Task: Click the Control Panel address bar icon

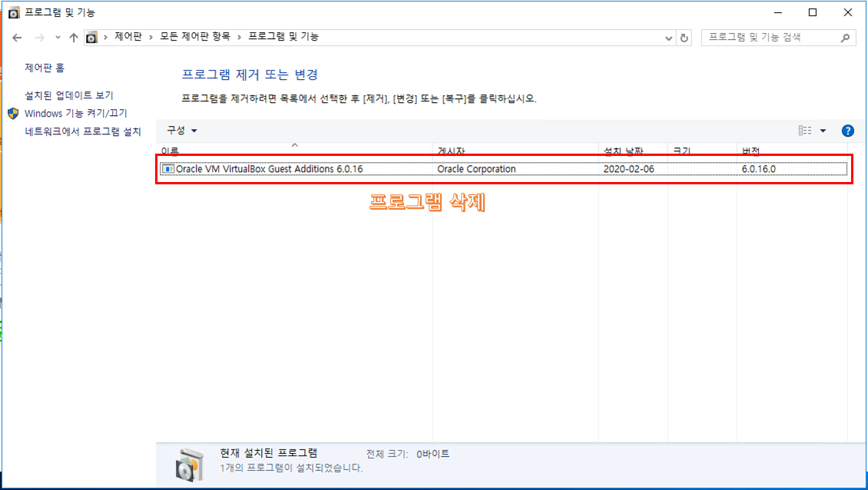Action: click(92, 38)
